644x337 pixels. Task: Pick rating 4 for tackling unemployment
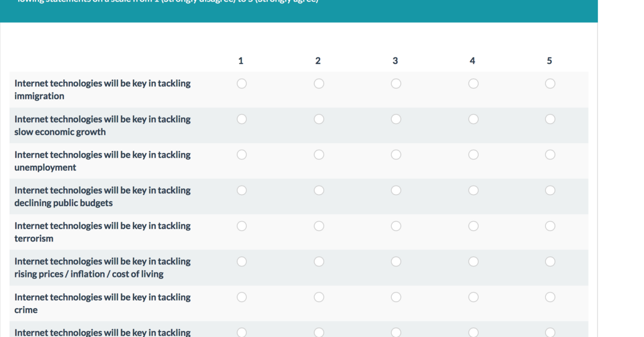point(473,155)
